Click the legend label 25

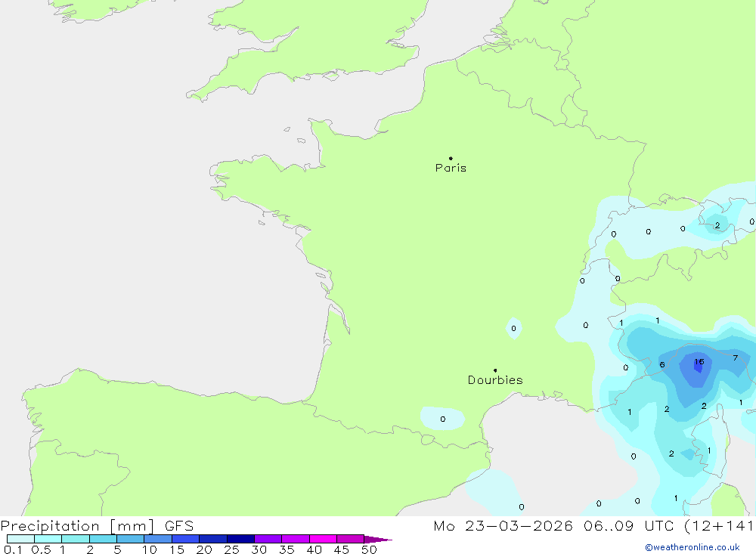(x=231, y=549)
